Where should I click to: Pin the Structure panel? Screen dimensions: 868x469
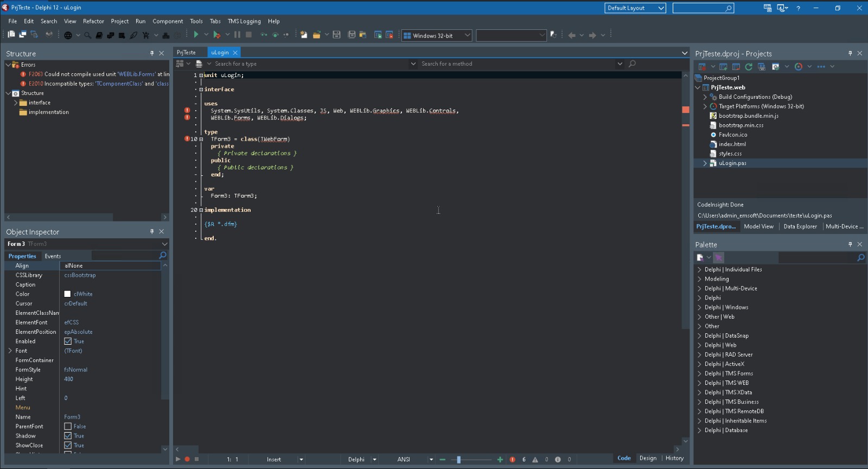coord(152,53)
